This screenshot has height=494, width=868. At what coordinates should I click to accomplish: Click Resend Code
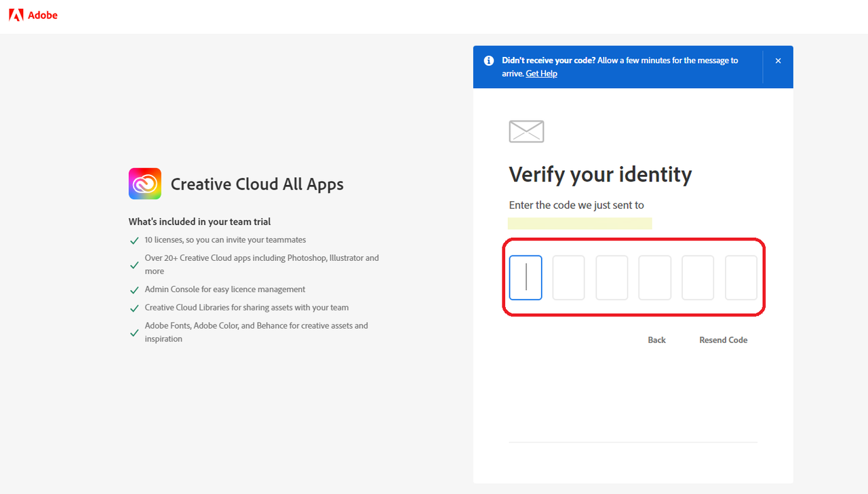[723, 340]
